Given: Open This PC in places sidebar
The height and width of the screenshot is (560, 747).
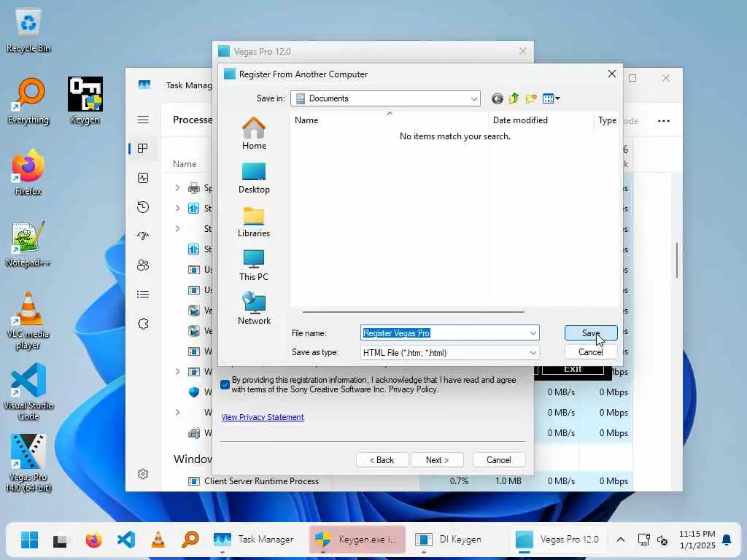Looking at the screenshot, I should 254,265.
